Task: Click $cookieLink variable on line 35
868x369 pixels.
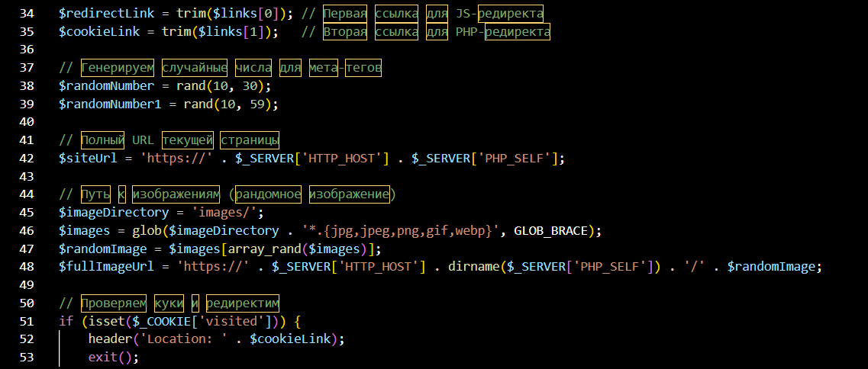Action: tap(99, 31)
